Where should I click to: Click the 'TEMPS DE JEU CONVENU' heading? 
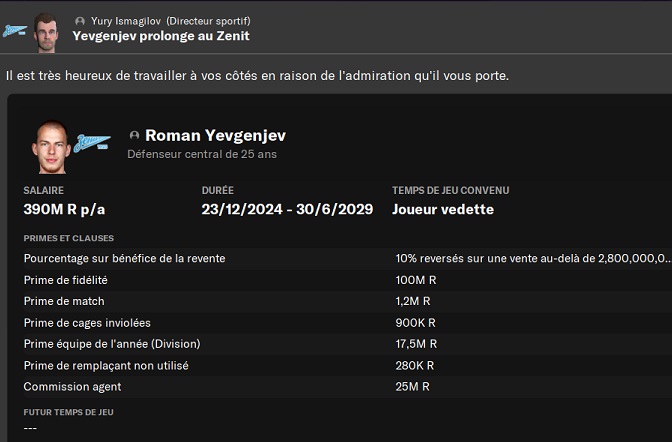(450, 190)
